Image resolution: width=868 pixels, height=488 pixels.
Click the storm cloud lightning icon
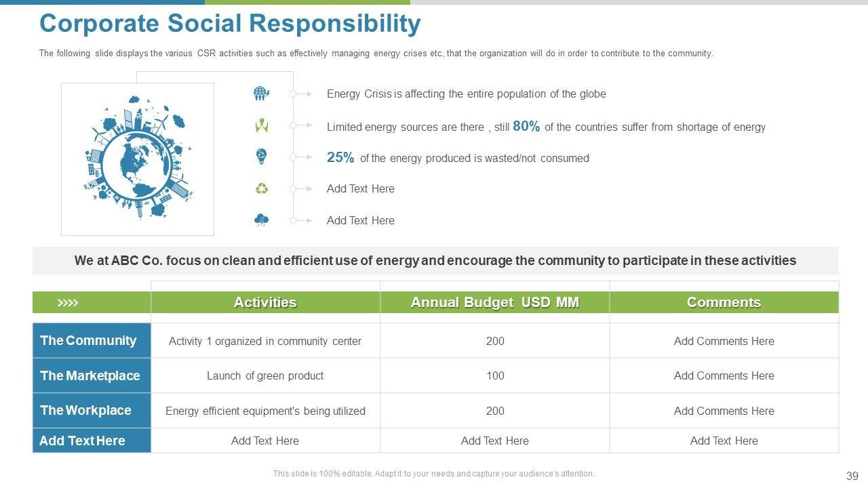point(261,220)
